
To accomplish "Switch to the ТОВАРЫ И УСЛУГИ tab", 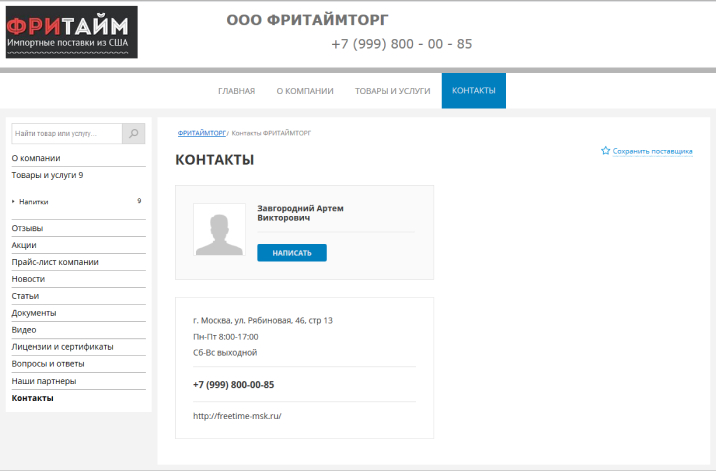I will [393, 91].
